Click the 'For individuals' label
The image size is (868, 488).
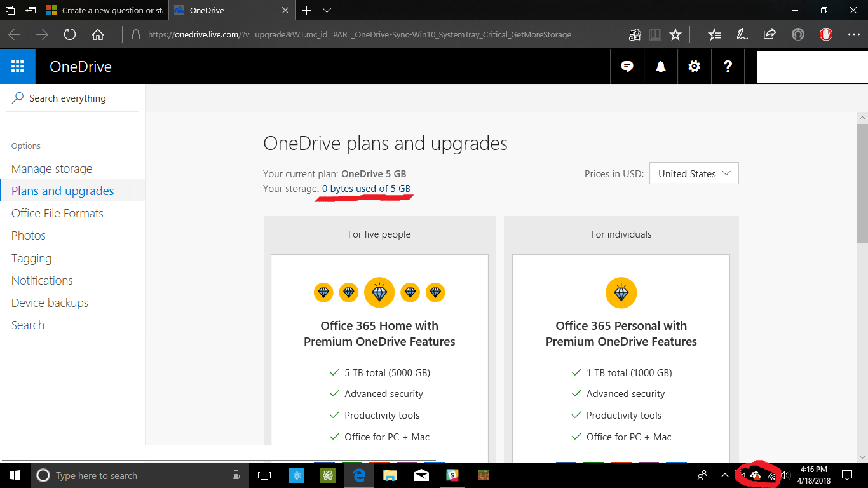(621, 234)
